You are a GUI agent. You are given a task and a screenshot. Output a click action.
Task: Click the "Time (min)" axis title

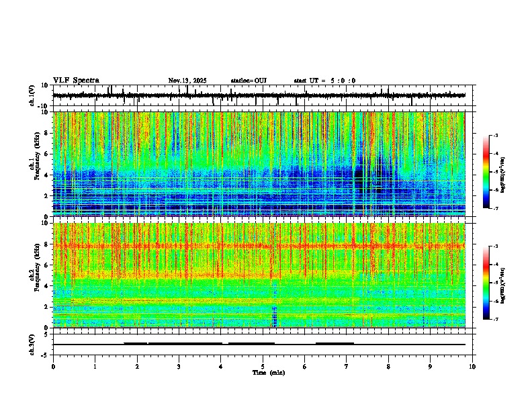coord(269,373)
